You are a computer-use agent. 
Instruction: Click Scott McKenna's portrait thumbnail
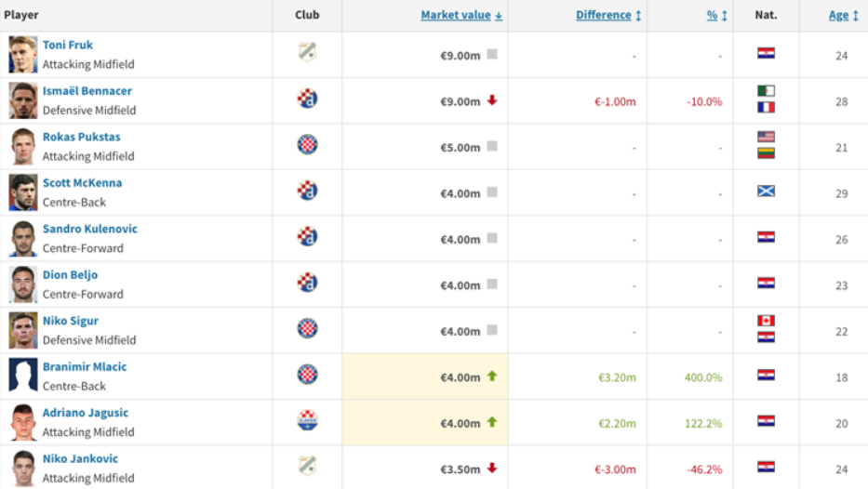pyautogui.click(x=23, y=192)
